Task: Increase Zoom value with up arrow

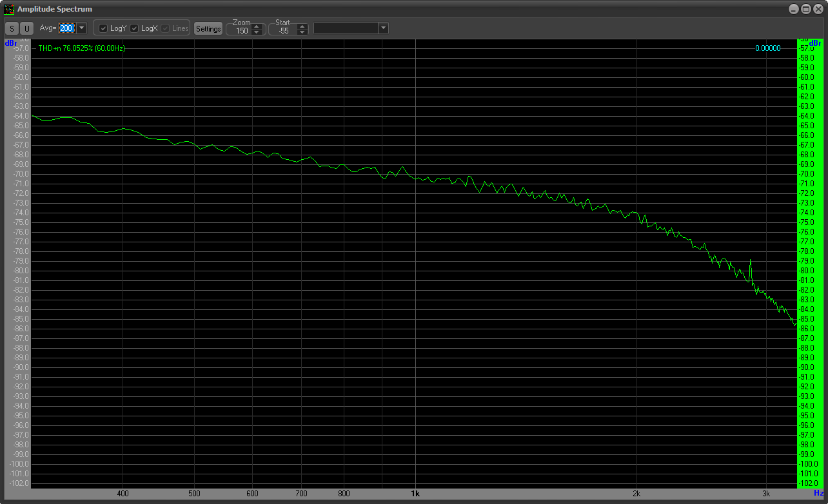Action: [257, 26]
